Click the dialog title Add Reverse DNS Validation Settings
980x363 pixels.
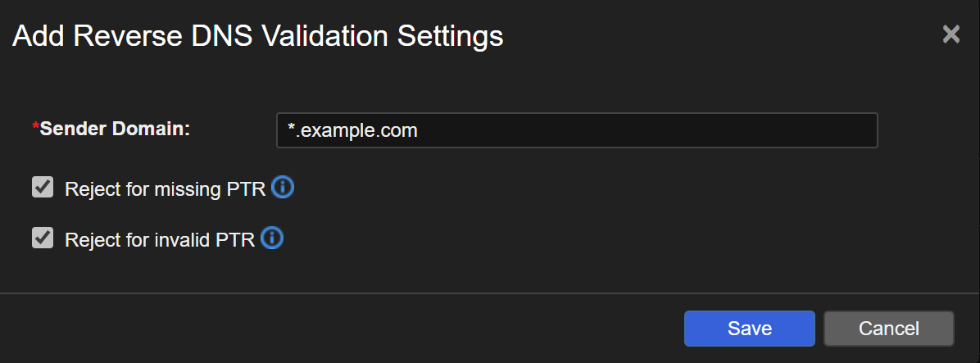pyautogui.click(x=257, y=36)
